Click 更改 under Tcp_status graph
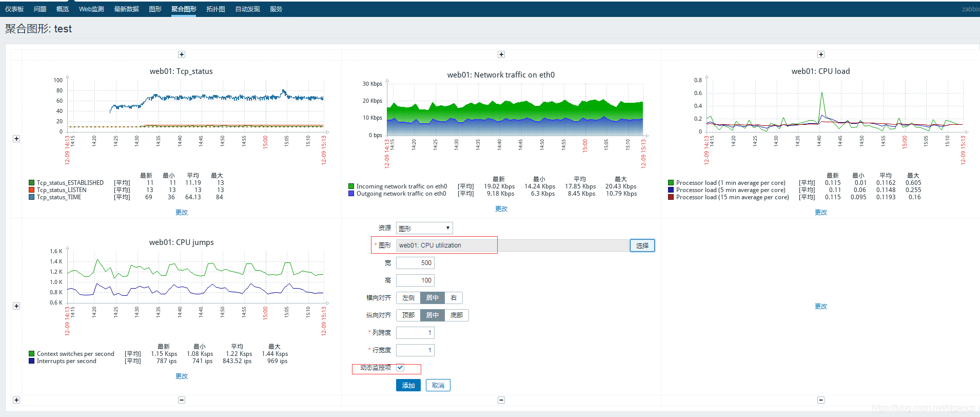The width and height of the screenshot is (980, 417). 182,212
